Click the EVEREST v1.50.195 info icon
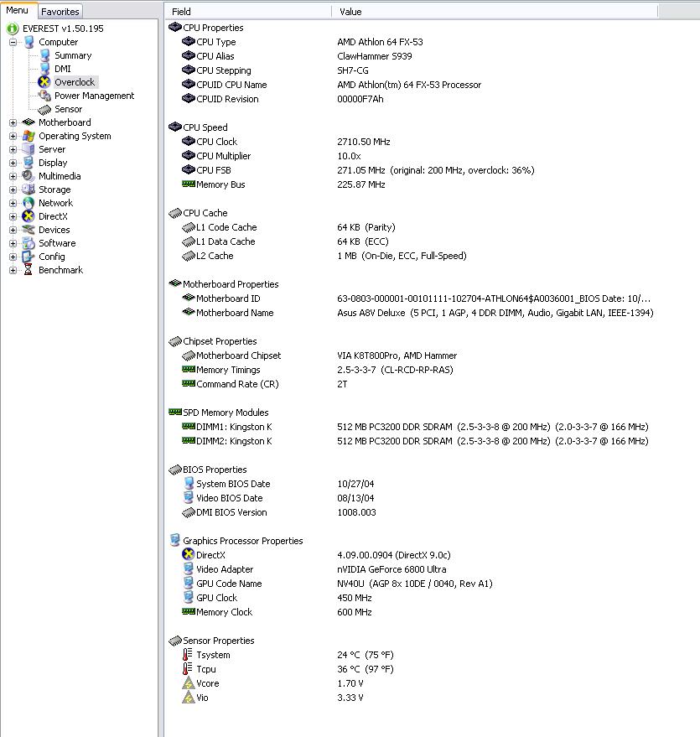The image size is (700, 737). [x=13, y=29]
